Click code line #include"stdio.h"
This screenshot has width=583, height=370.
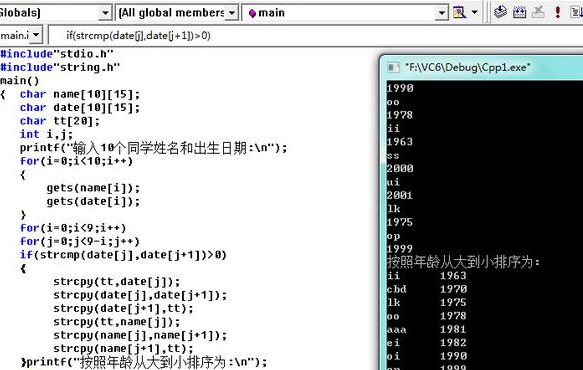tap(57, 54)
